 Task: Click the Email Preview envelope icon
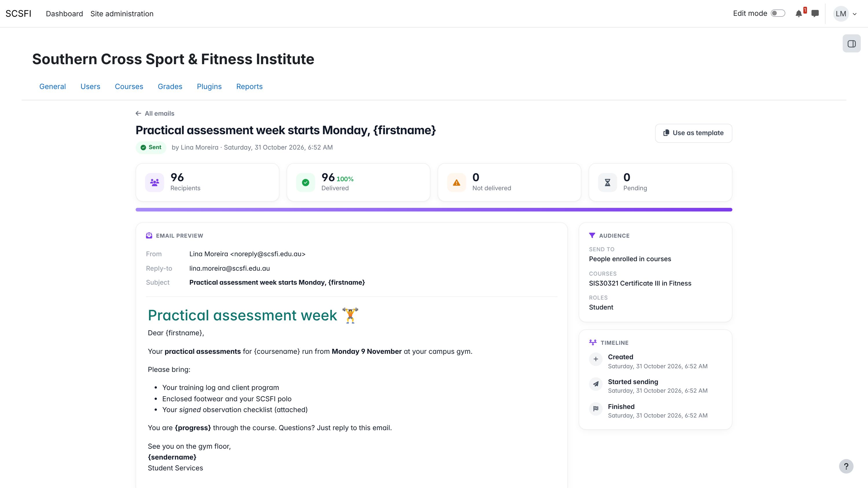point(149,236)
